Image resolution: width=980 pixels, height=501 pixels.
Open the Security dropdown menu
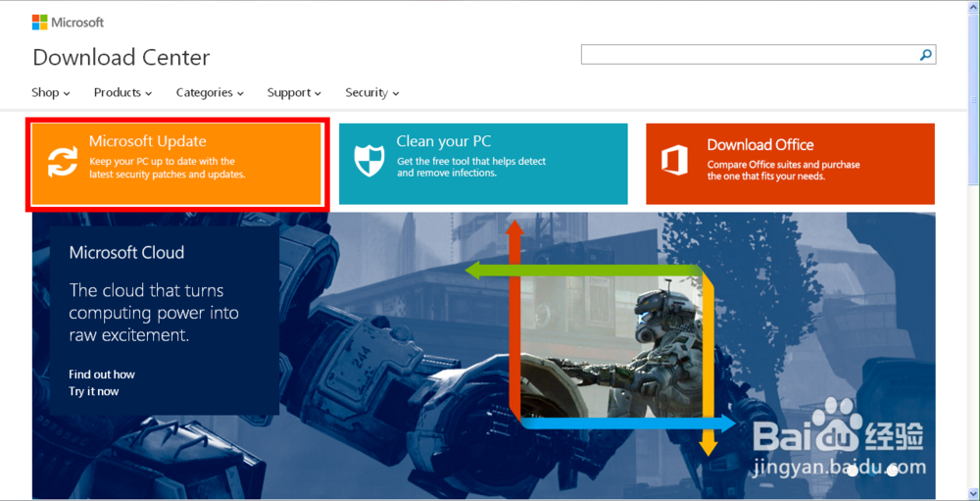(x=372, y=92)
